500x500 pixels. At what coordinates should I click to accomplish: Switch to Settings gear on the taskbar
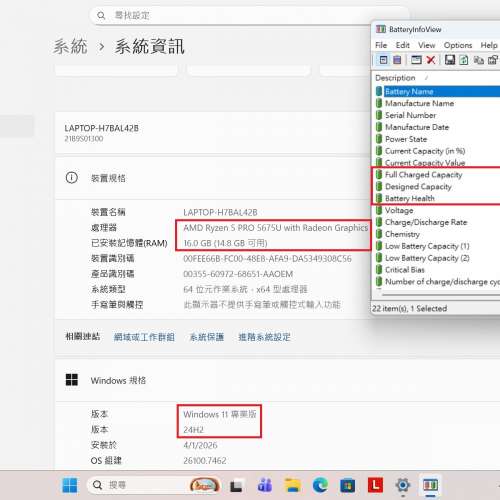[x=403, y=485]
